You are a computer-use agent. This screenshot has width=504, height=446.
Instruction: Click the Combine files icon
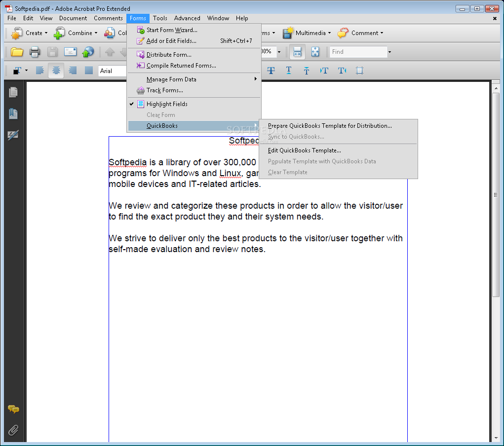pos(59,33)
